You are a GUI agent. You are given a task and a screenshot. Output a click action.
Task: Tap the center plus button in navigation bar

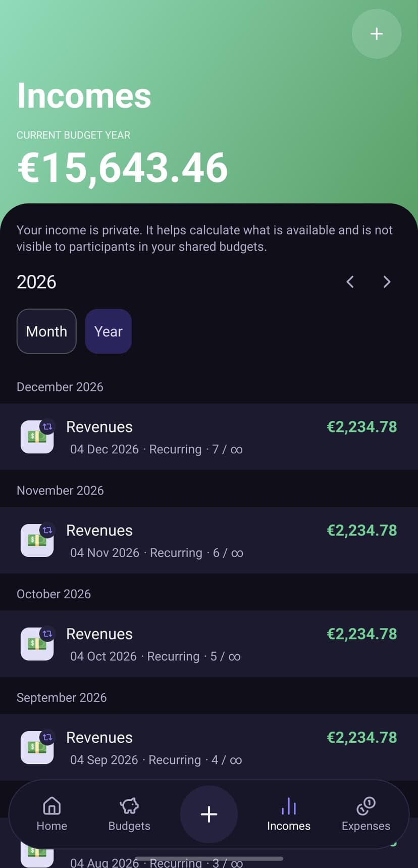tap(209, 814)
